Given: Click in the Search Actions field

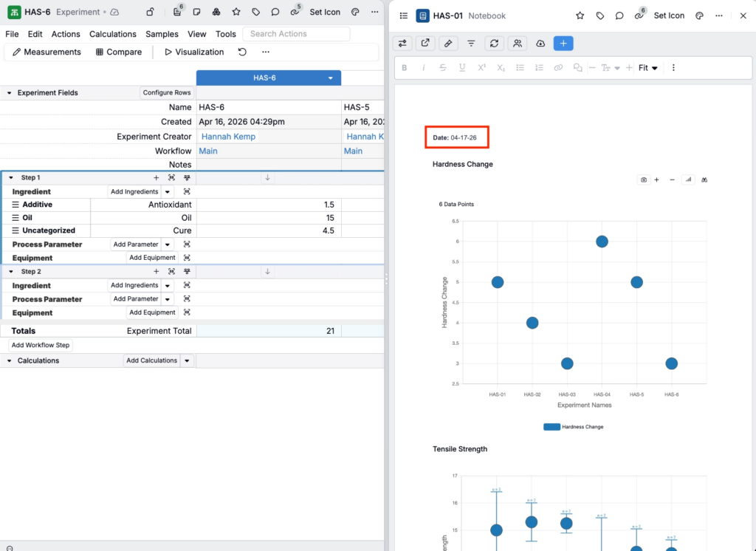Looking at the screenshot, I should (297, 34).
